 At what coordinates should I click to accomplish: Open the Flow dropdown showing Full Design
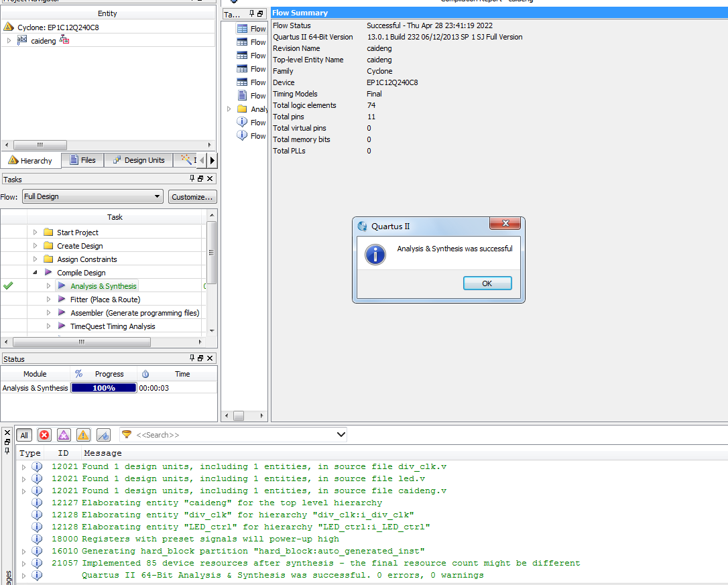click(x=93, y=196)
